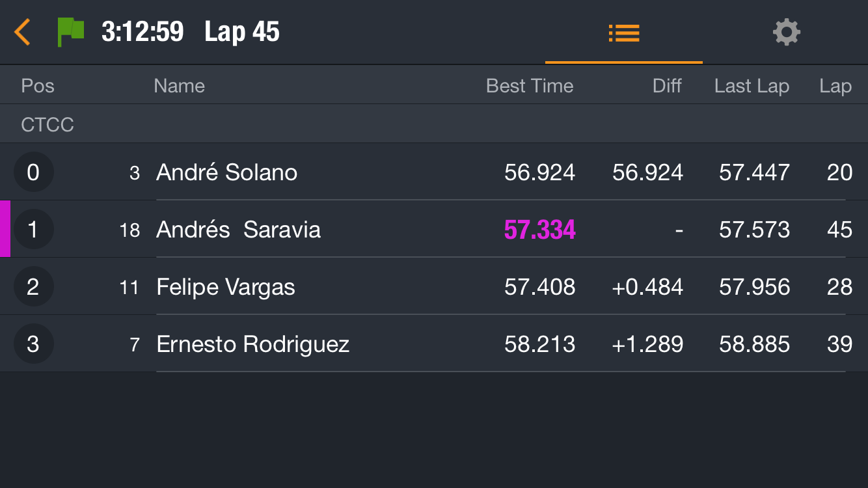This screenshot has width=868, height=488.
Task: Tap the green flag status icon
Action: coord(71,32)
